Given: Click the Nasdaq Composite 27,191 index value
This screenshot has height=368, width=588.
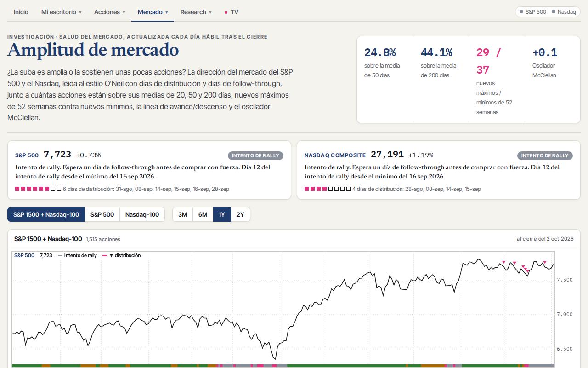Looking at the screenshot, I should click(x=387, y=155).
